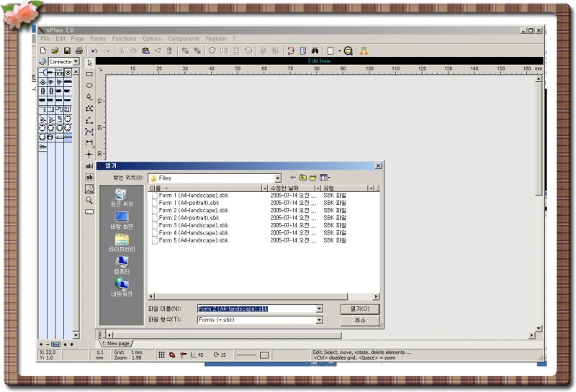Click the file list horizontal scrollbar
Screen dimensions: 576x392
[264, 296]
